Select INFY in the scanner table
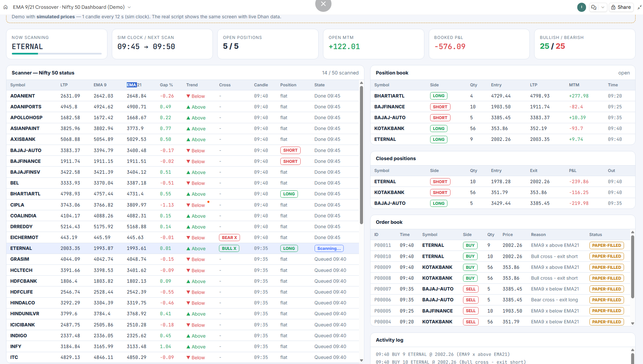This screenshot has height=364, width=643. click(x=16, y=346)
